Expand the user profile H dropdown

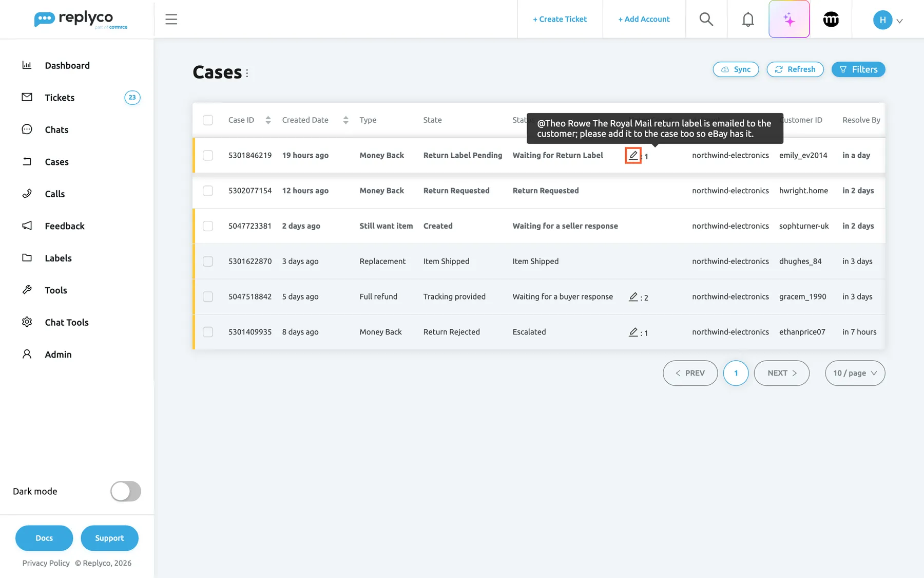coord(888,20)
